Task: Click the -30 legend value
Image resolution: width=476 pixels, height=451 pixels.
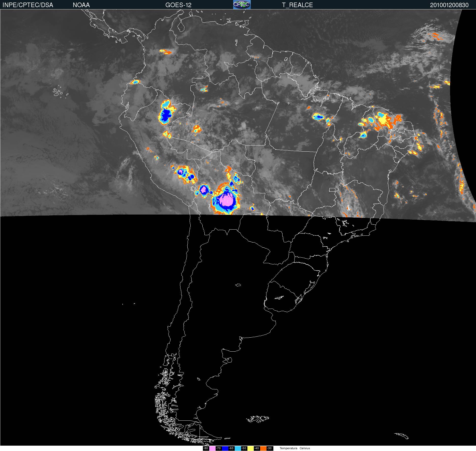Action: [270, 448]
